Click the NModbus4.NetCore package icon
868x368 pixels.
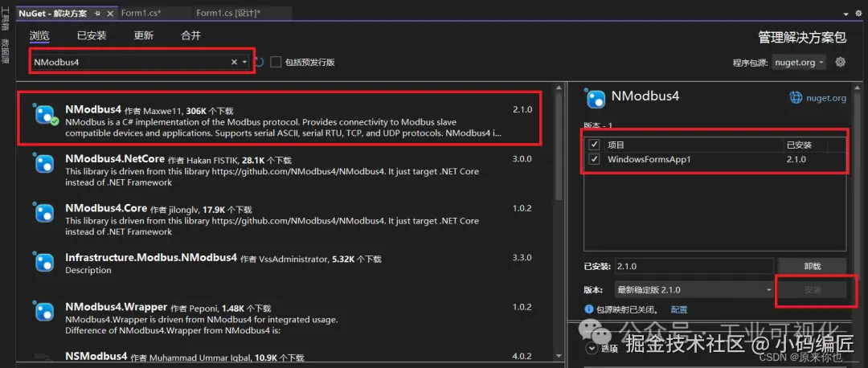[44, 163]
